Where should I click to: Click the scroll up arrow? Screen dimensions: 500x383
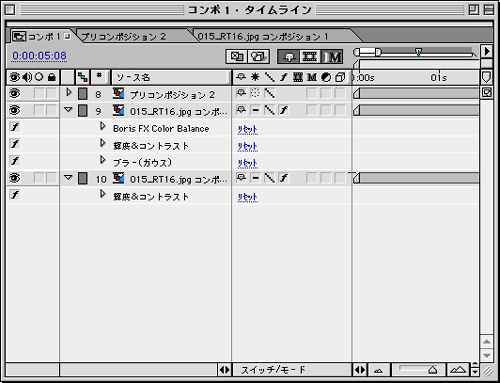487,342
